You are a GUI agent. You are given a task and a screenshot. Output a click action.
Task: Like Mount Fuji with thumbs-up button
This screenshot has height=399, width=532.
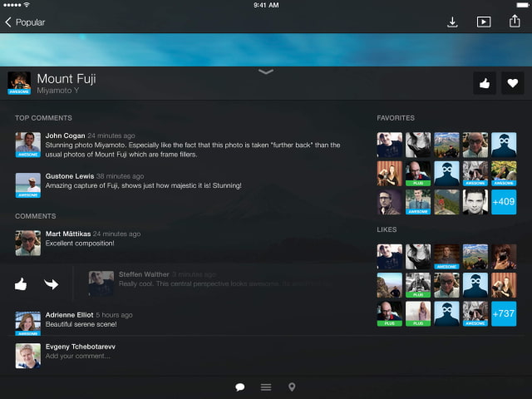pyautogui.click(x=485, y=83)
